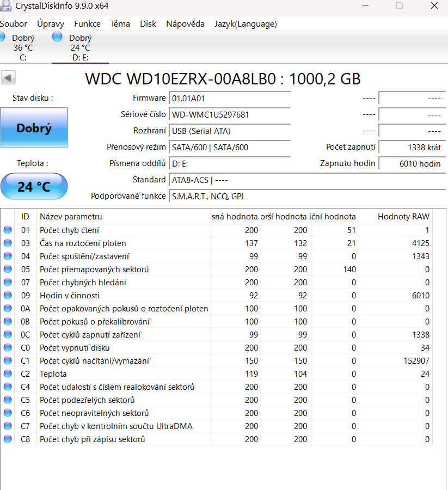448x490 pixels.
Task: Select the row Počet přemapovaných sektorů
Action: point(217,269)
